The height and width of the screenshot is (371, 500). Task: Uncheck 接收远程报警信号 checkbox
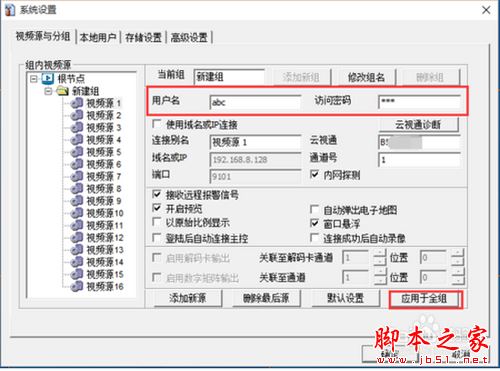156,194
